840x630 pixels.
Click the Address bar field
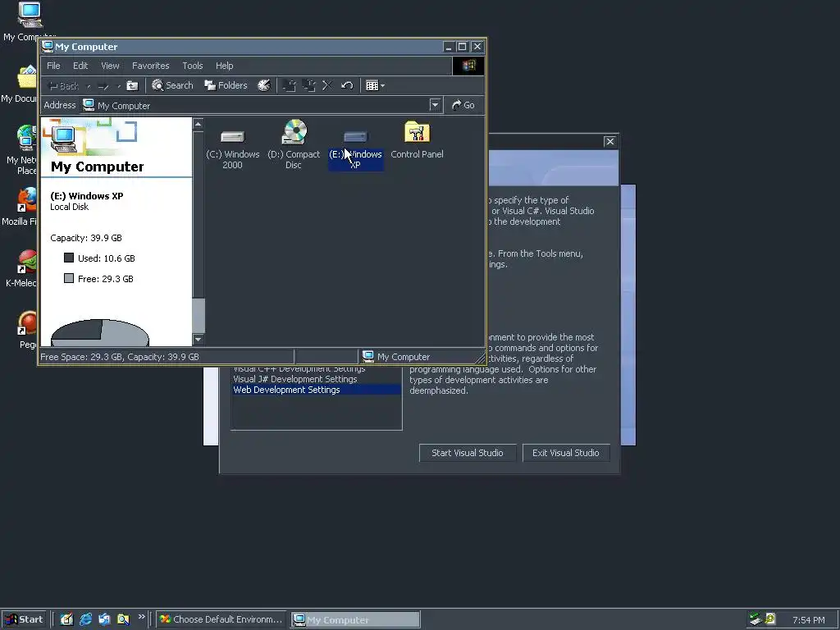[x=260, y=105]
